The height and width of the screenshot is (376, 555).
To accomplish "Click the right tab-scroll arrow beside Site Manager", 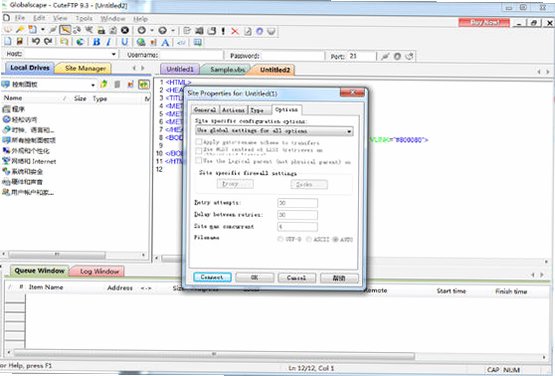I will click(x=143, y=68).
